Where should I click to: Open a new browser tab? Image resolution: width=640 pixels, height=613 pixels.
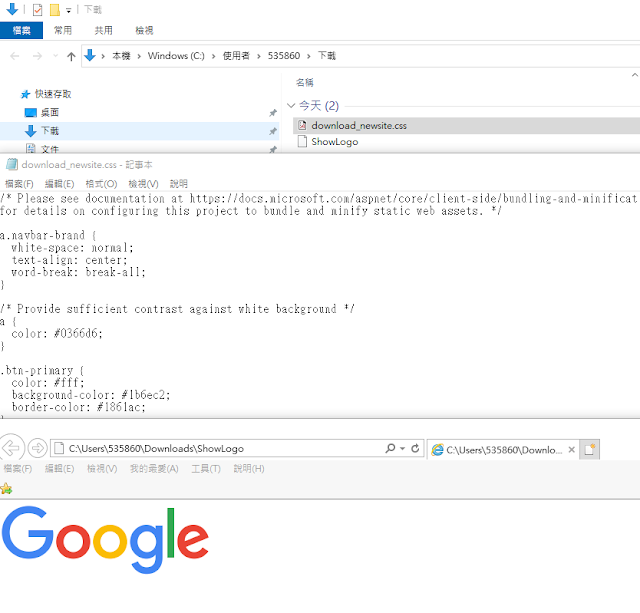[590, 449]
